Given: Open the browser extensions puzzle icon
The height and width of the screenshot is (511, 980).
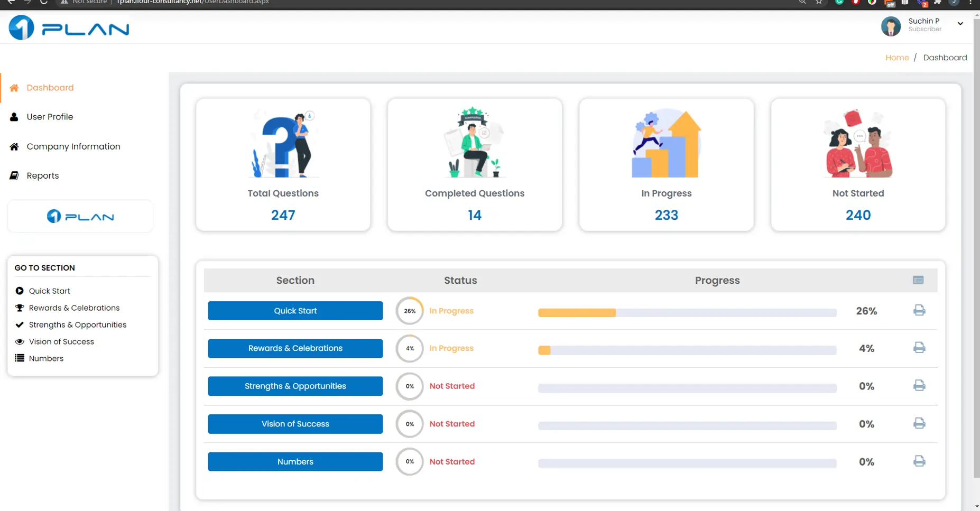Looking at the screenshot, I should pyautogui.click(x=937, y=2).
